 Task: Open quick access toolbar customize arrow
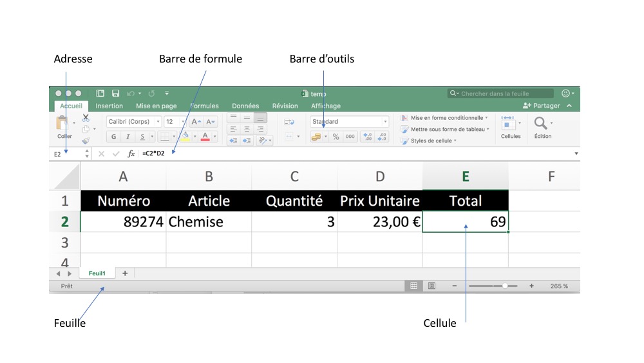167,93
